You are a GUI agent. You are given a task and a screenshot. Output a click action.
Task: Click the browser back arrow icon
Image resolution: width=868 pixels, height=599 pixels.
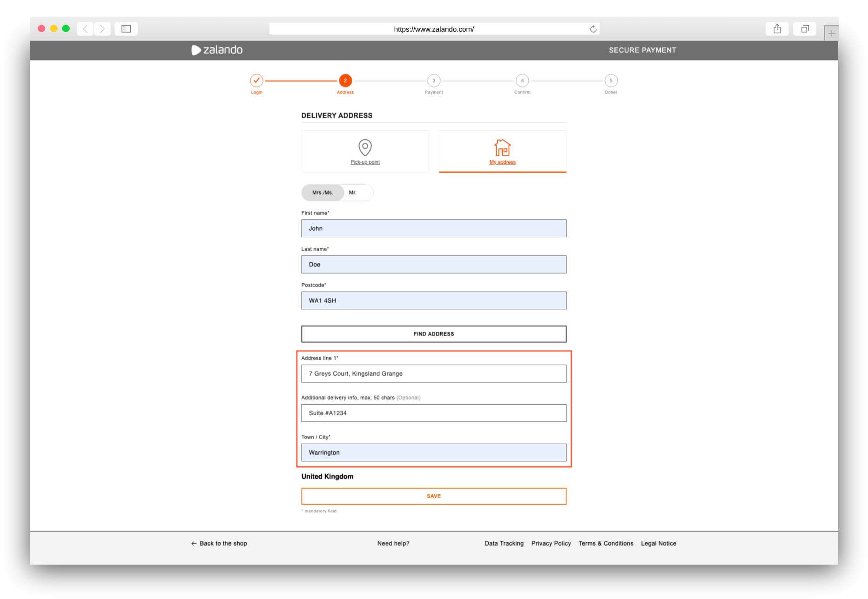point(85,28)
